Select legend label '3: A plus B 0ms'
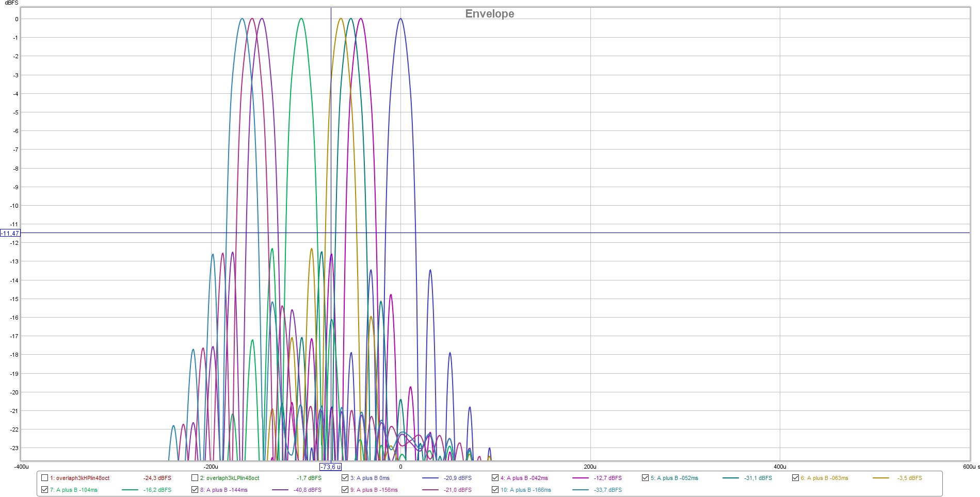This screenshot has height=497, width=980. click(x=370, y=478)
